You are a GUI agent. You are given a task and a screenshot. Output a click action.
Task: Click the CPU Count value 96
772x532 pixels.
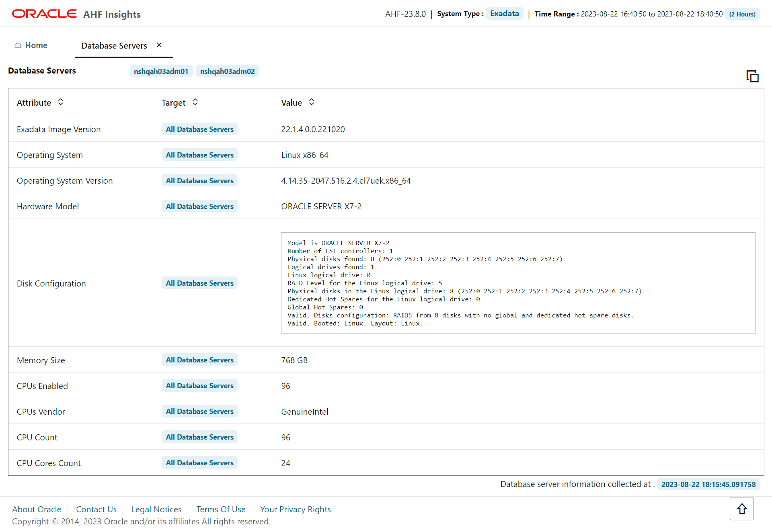coord(285,438)
